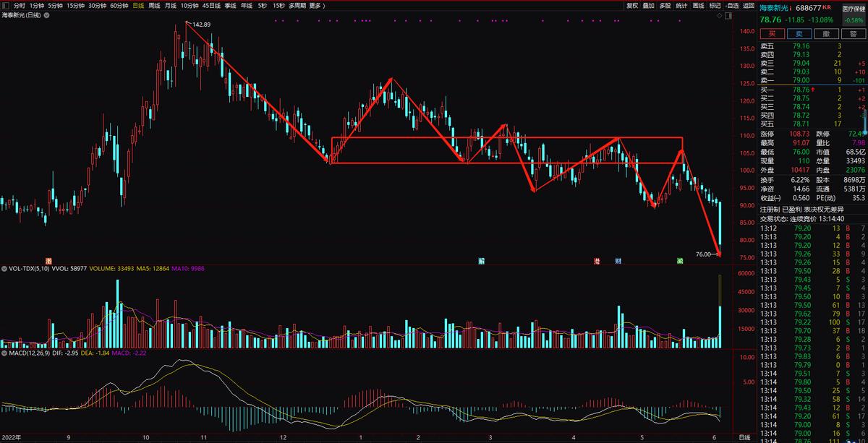
Task: Open the 复权 adjustment menu
Action: click(632, 5)
